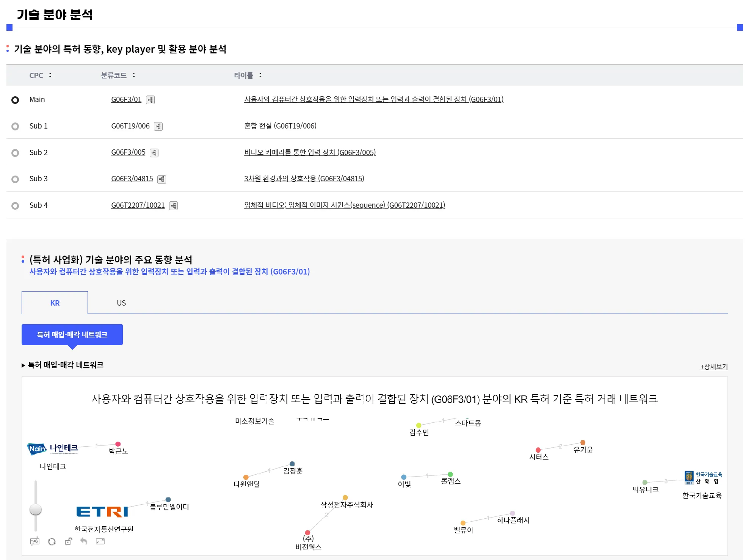
Task: Toggle the unlock padlock icon
Action: tap(68, 541)
